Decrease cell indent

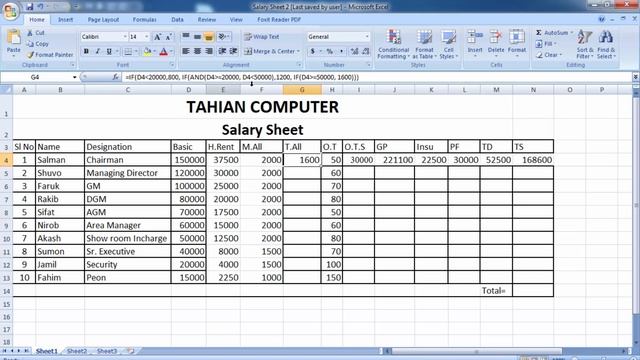pos(222,51)
